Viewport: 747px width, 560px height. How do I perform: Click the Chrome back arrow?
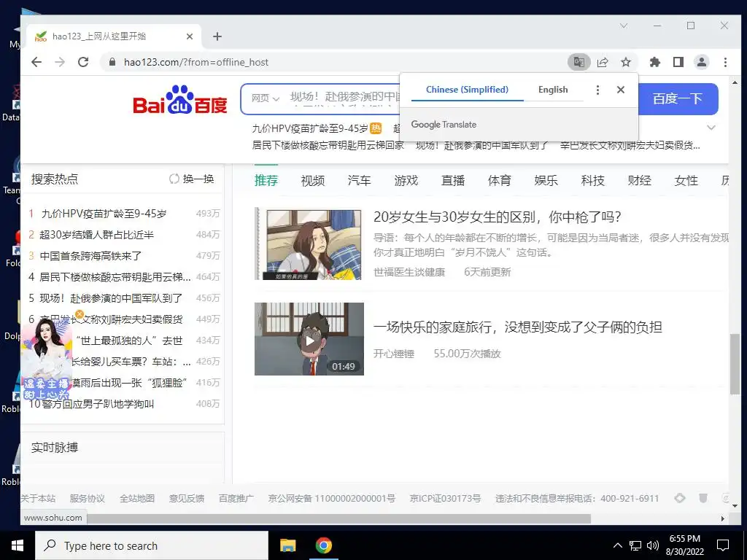[36, 62]
